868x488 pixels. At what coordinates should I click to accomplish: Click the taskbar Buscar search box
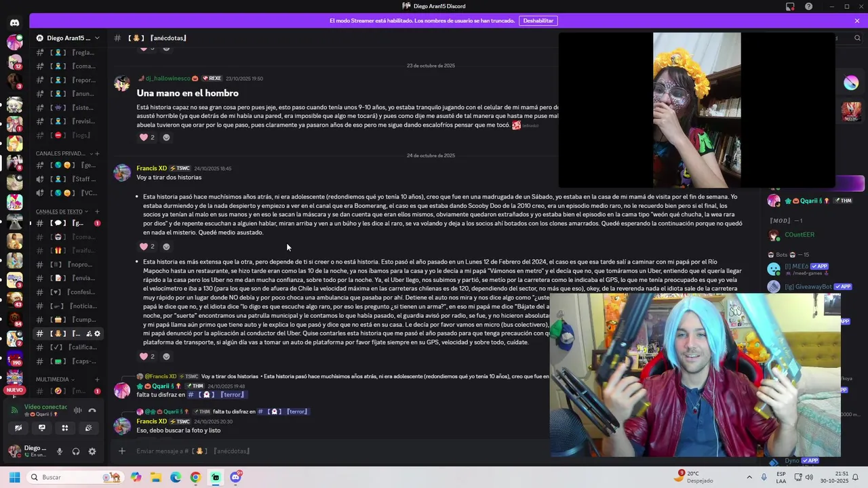coord(75,477)
